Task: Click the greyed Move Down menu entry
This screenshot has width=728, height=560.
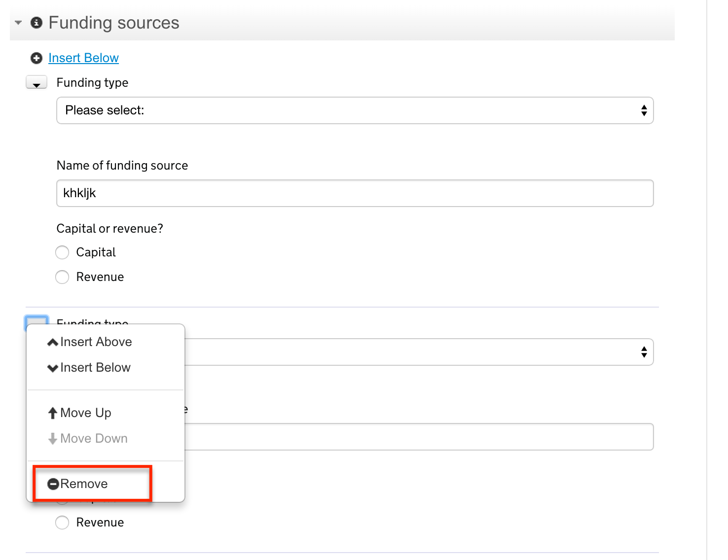Action: coord(94,439)
